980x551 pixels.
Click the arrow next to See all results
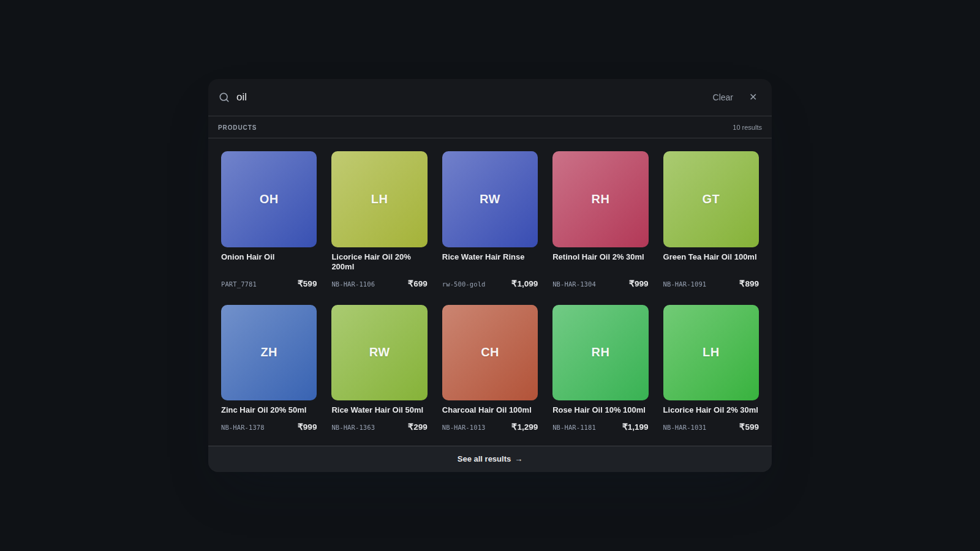(x=519, y=460)
